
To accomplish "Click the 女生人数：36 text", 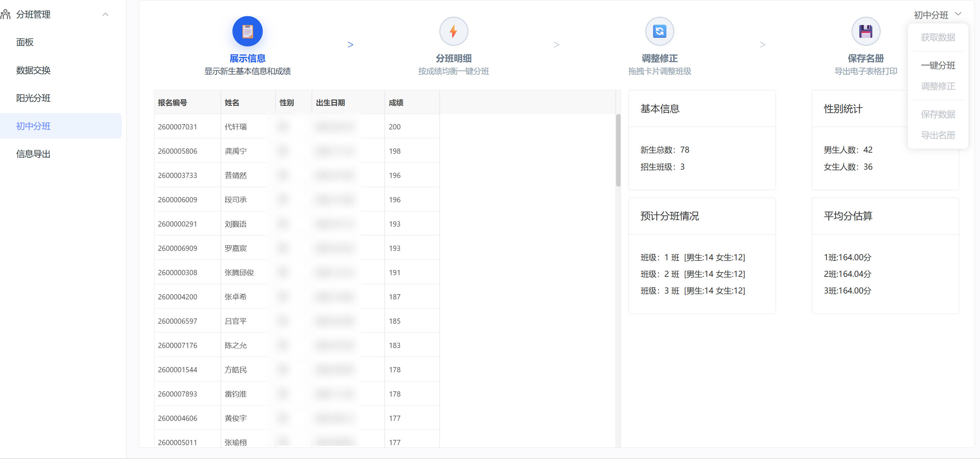I will [x=848, y=167].
